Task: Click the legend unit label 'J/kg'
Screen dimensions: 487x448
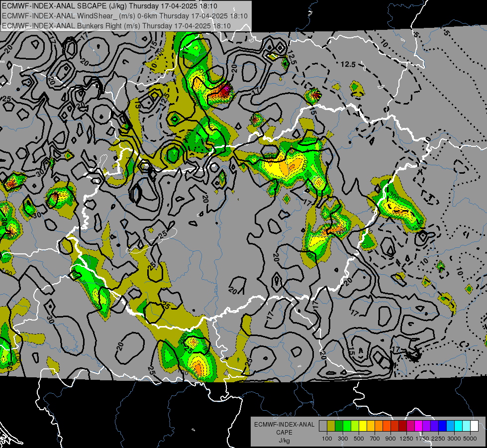Action: (x=284, y=441)
